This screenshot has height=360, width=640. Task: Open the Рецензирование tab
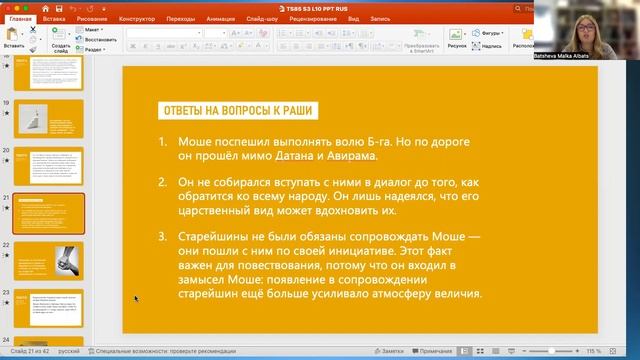coord(313,19)
